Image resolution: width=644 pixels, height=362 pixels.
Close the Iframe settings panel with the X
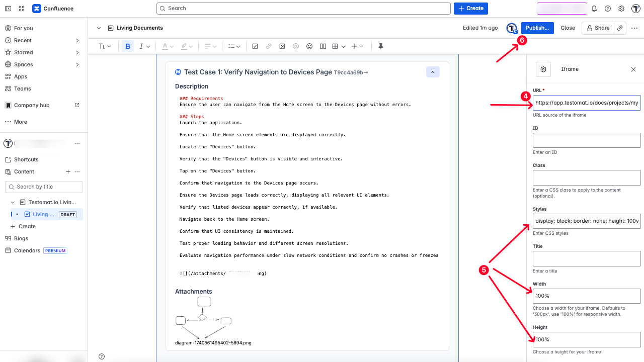633,69
